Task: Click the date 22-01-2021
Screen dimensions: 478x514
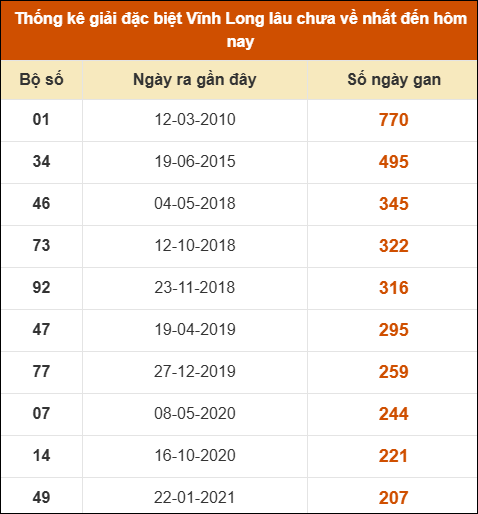Action: coord(195,498)
